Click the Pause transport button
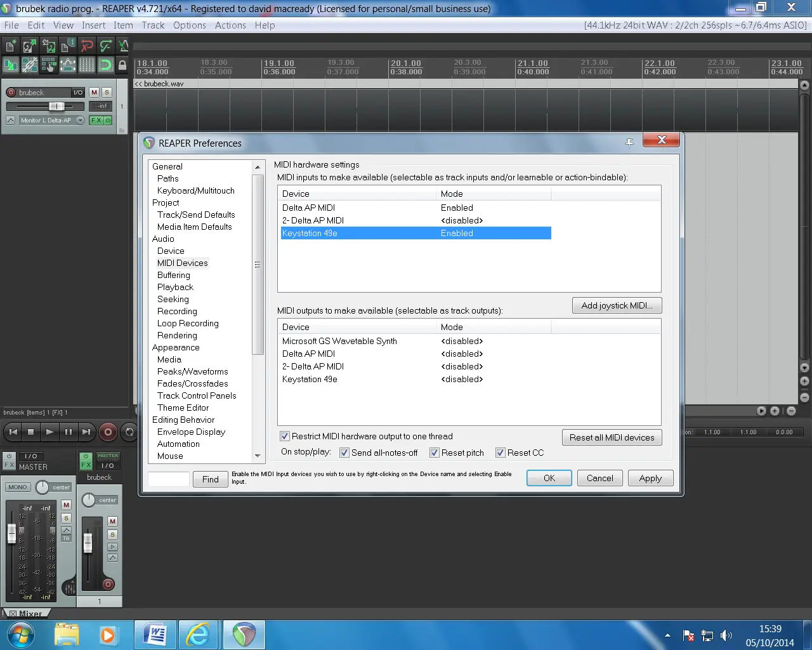 click(x=68, y=432)
